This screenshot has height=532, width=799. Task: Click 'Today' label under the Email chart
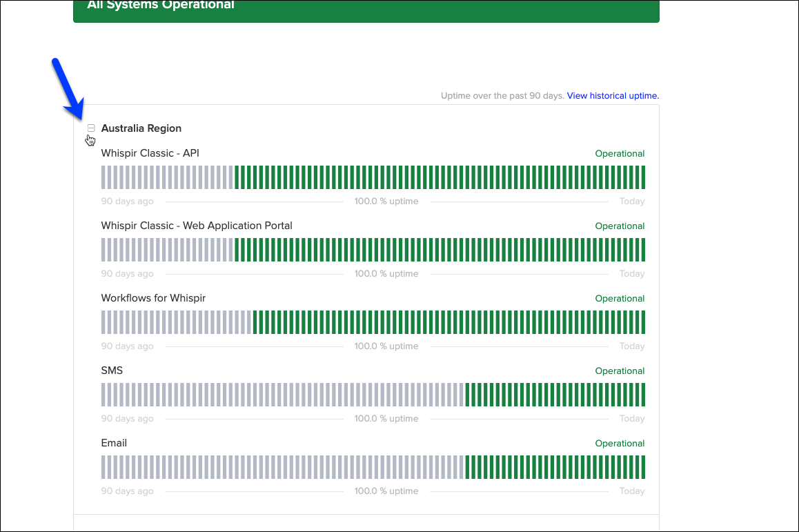(632, 491)
